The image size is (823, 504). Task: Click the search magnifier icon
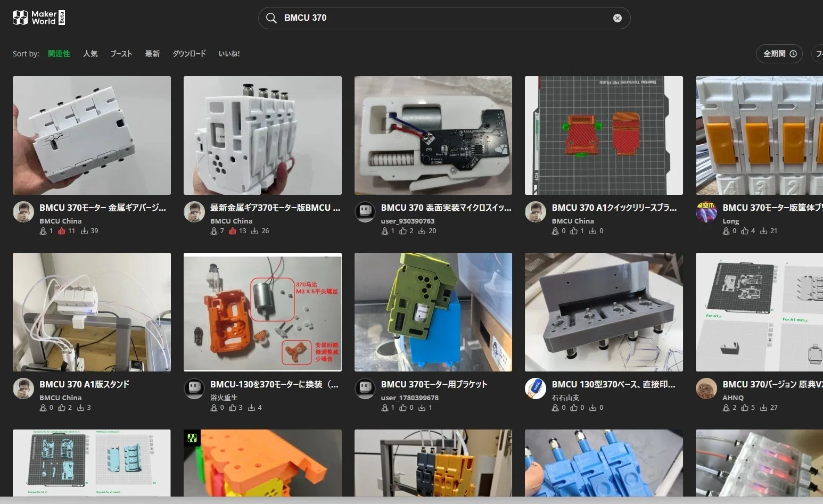pos(271,18)
